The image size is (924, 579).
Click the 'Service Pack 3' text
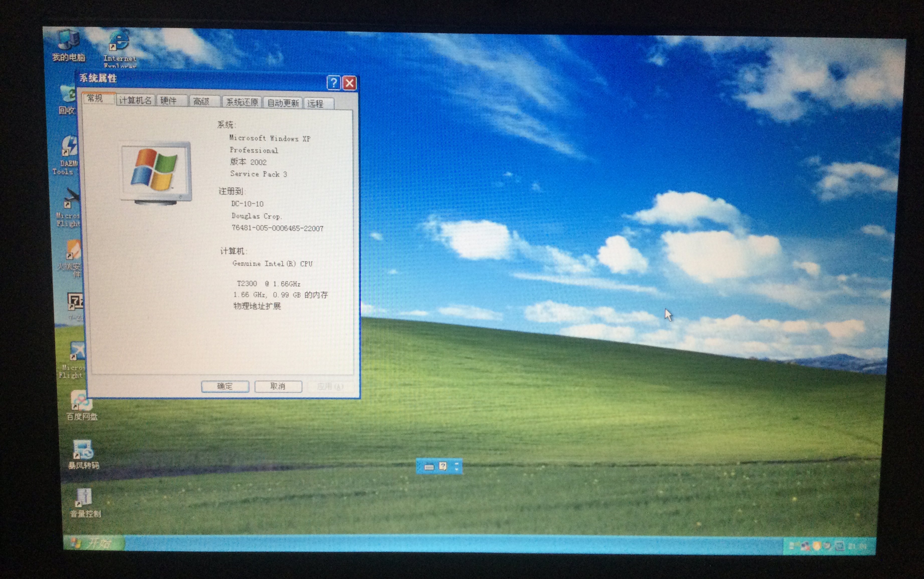point(259,174)
